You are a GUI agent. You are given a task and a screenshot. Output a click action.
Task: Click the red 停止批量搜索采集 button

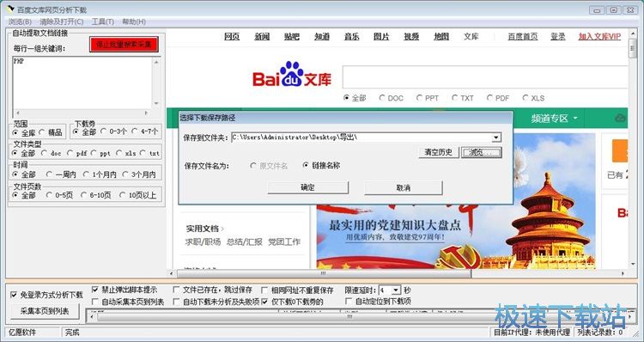click(124, 45)
